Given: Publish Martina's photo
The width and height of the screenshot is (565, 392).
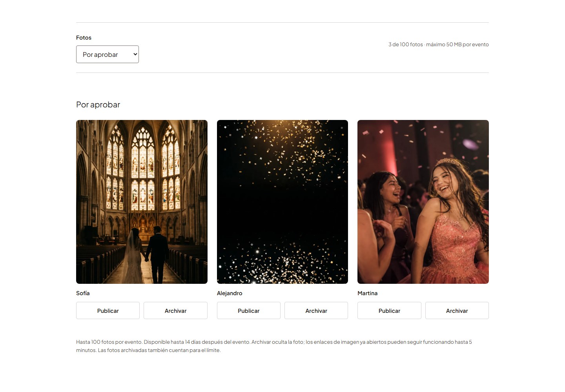Looking at the screenshot, I should [389, 310].
